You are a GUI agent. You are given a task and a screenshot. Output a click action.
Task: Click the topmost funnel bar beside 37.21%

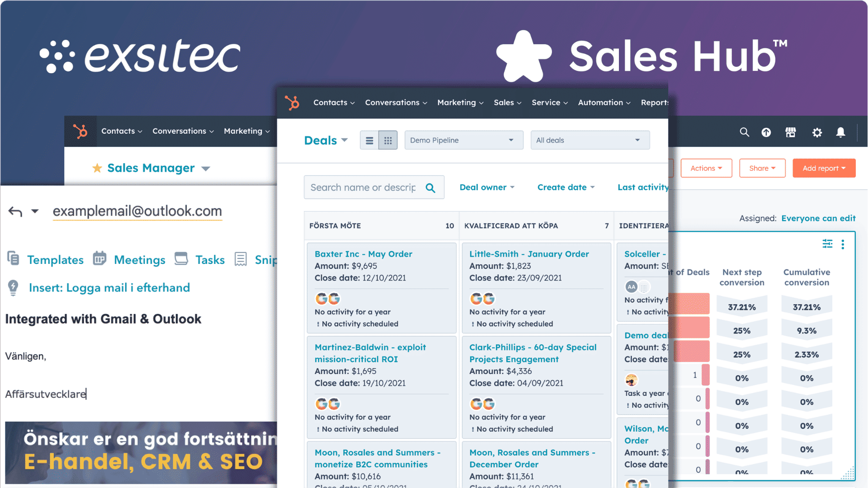coord(689,304)
